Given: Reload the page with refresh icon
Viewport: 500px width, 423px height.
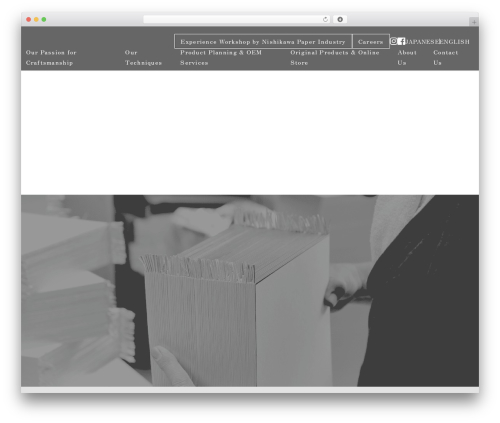Looking at the screenshot, I should pos(325,19).
